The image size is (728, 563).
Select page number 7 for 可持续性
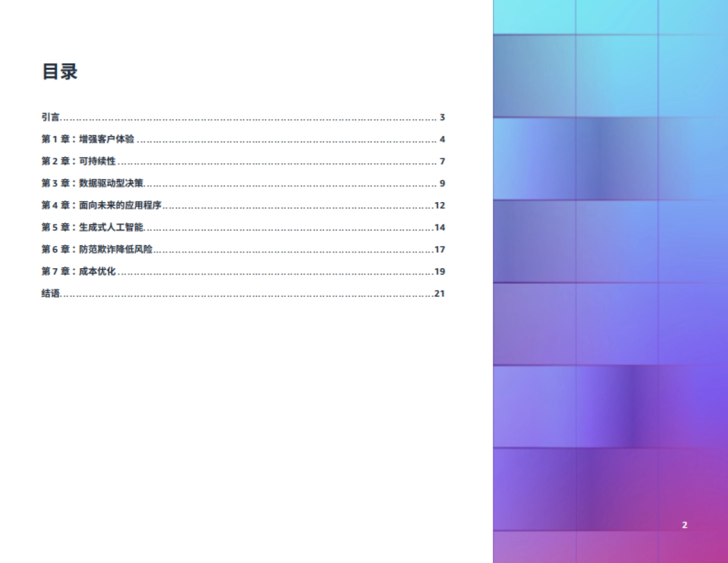click(x=442, y=161)
